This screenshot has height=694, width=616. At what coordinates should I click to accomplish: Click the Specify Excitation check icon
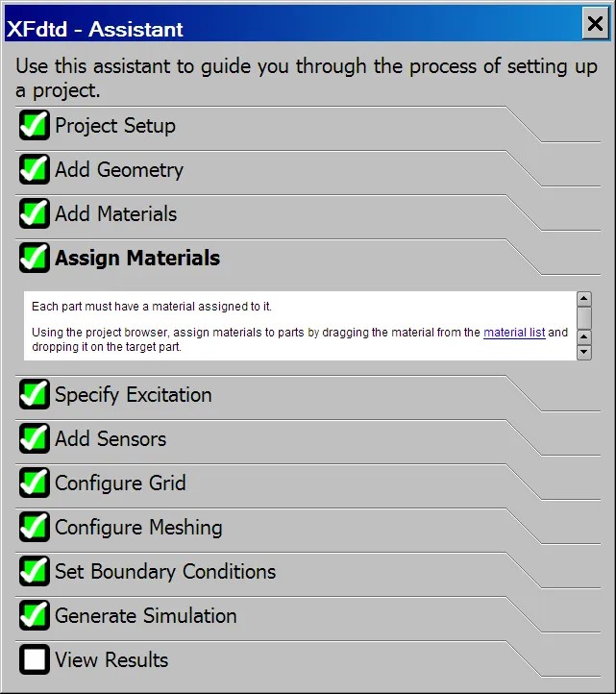tap(35, 394)
